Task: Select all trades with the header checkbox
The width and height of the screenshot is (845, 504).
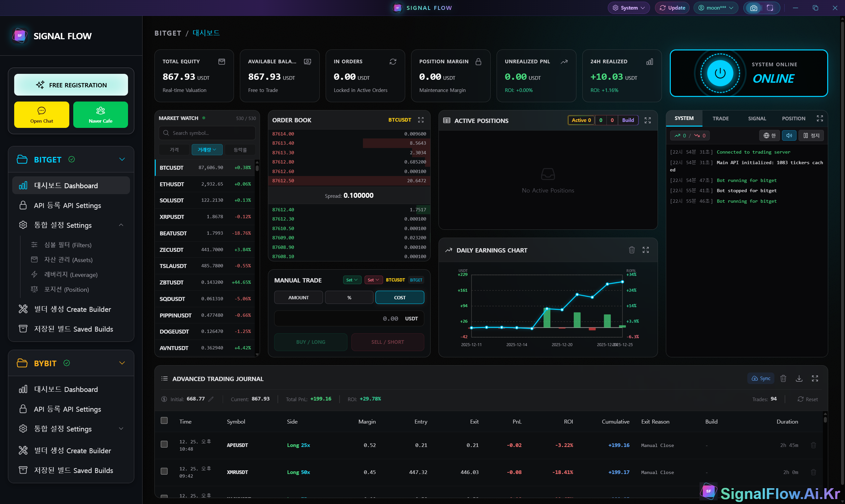Action: [164, 421]
